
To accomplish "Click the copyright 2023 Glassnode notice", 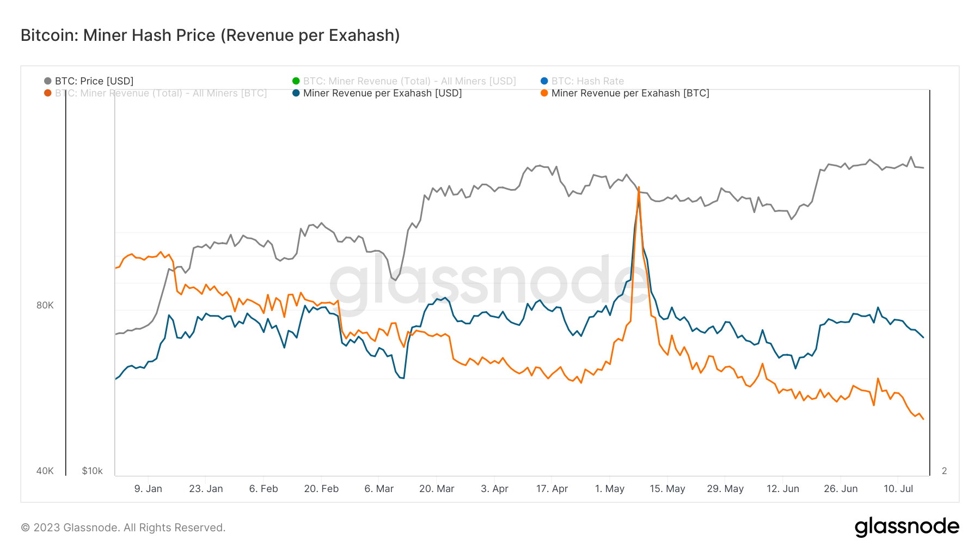I will point(123,527).
